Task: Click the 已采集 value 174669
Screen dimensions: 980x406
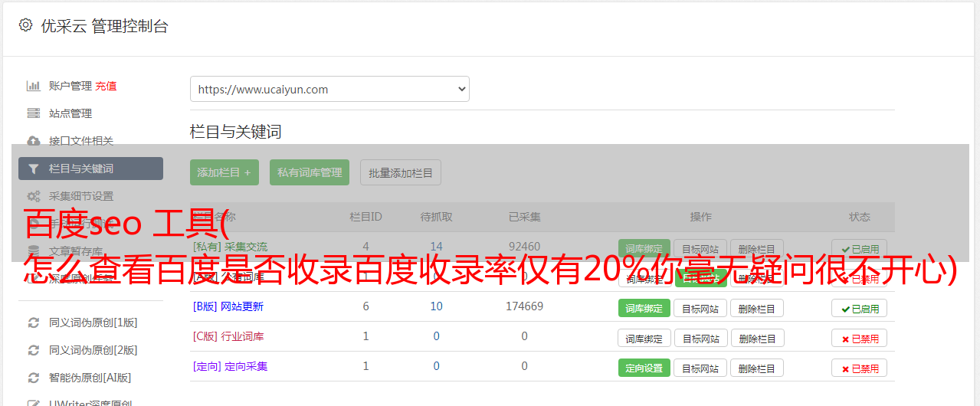Action: tap(524, 306)
